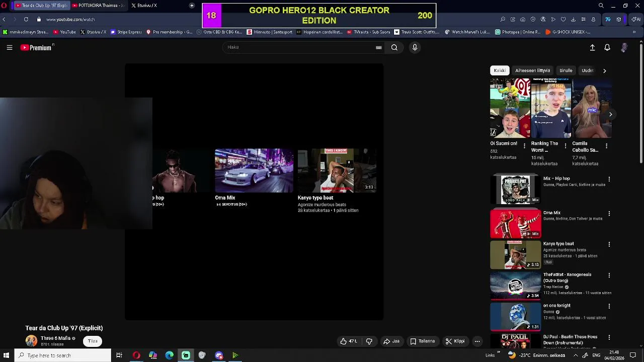Dislike the video with thumbs down

click(369, 341)
